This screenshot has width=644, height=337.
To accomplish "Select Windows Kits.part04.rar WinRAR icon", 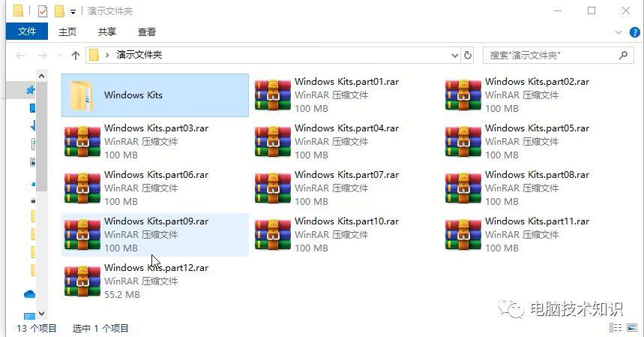I will click(x=273, y=142).
